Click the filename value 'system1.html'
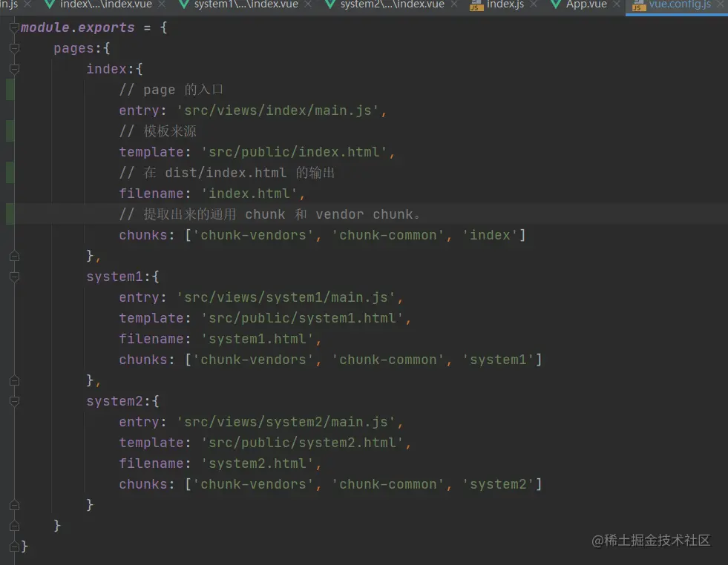The height and width of the screenshot is (565, 728). (258, 339)
